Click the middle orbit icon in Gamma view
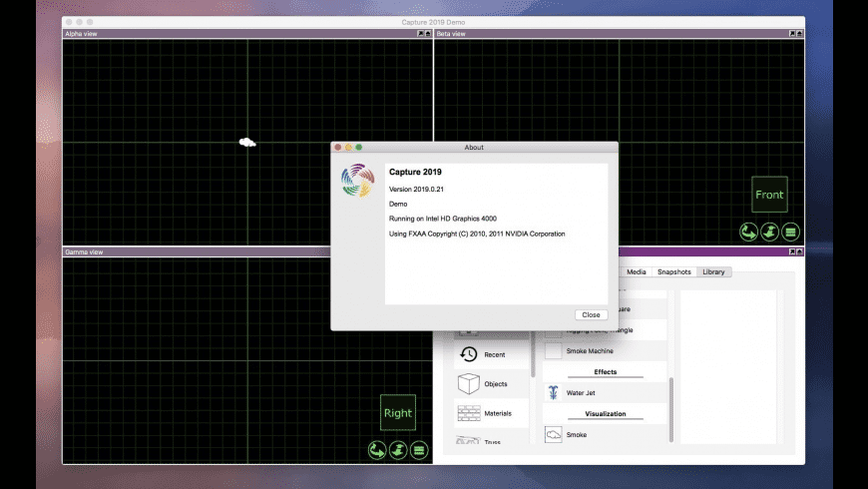The width and height of the screenshot is (868, 489). point(398,450)
